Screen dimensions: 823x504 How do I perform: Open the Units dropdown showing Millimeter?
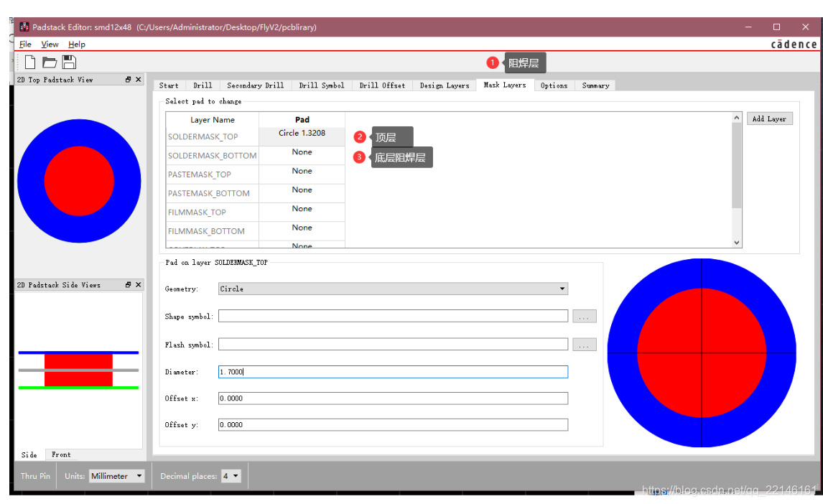click(x=116, y=475)
